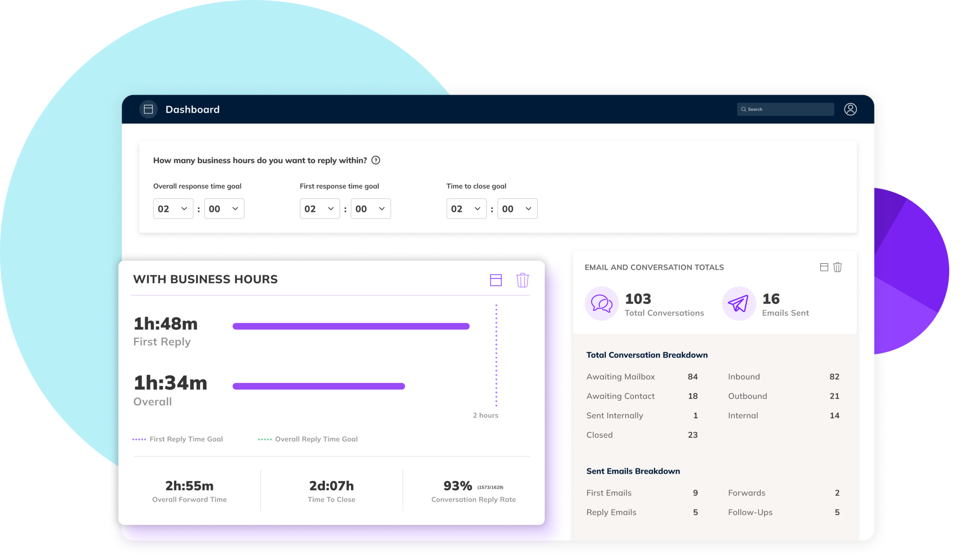980x560 pixels.
Task: Delete the Email and Conversation Totals card
Action: (x=838, y=267)
